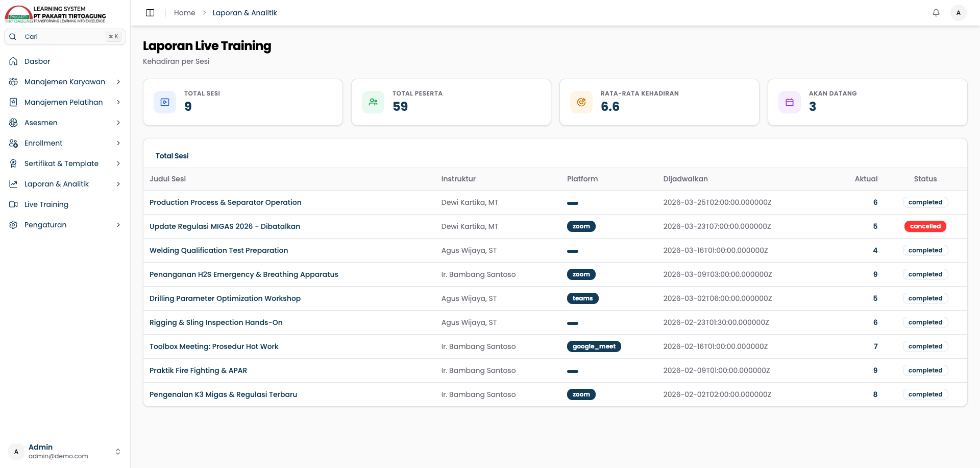This screenshot has width=980, height=468.
Task: Click the google_meet platform badge
Action: pos(594,346)
